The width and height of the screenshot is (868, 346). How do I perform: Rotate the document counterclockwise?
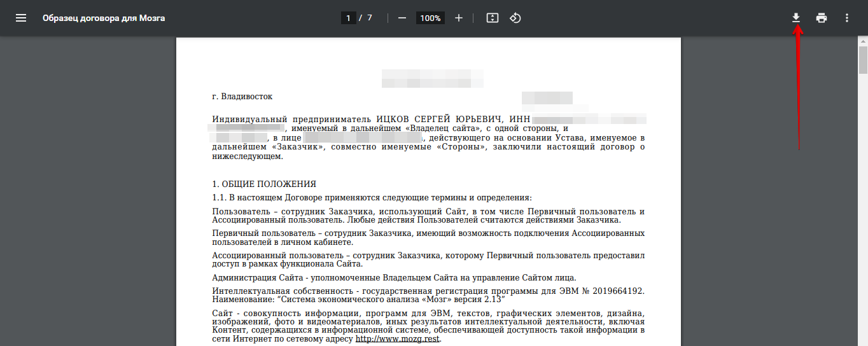(515, 18)
